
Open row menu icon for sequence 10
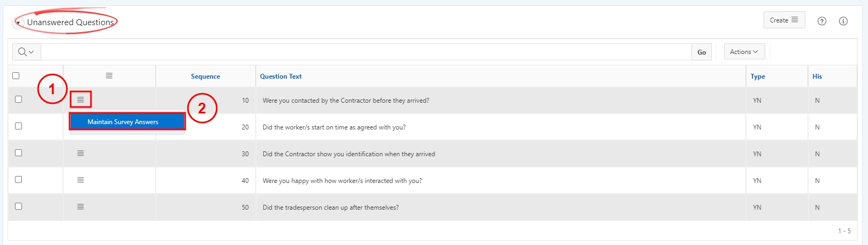80,99
